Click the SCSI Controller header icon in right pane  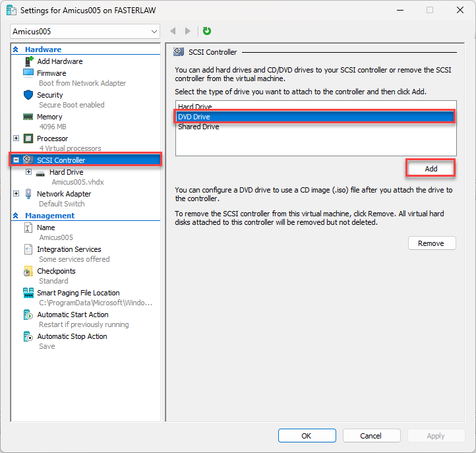[179, 52]
